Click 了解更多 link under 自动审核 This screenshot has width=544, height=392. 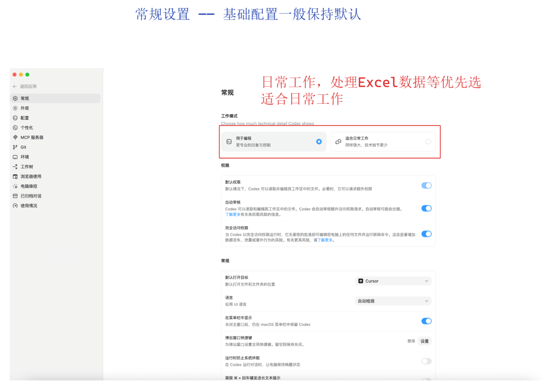pyautogui.click(x=232, y=214)
